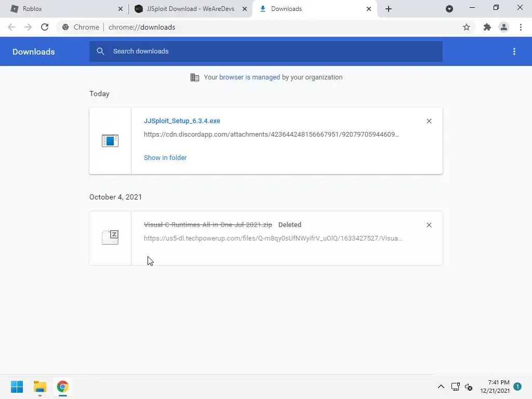Close the JJSploit Download tab

point(245,9)
